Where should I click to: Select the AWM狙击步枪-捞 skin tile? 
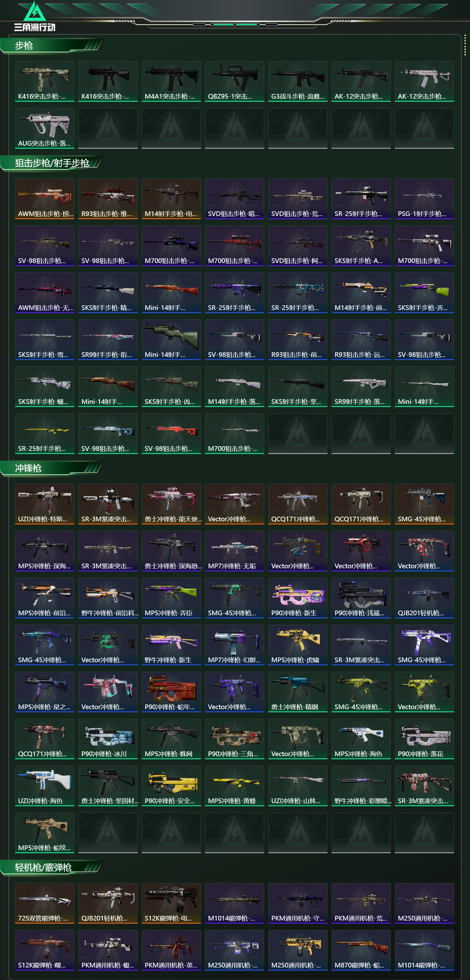[44, 199]
